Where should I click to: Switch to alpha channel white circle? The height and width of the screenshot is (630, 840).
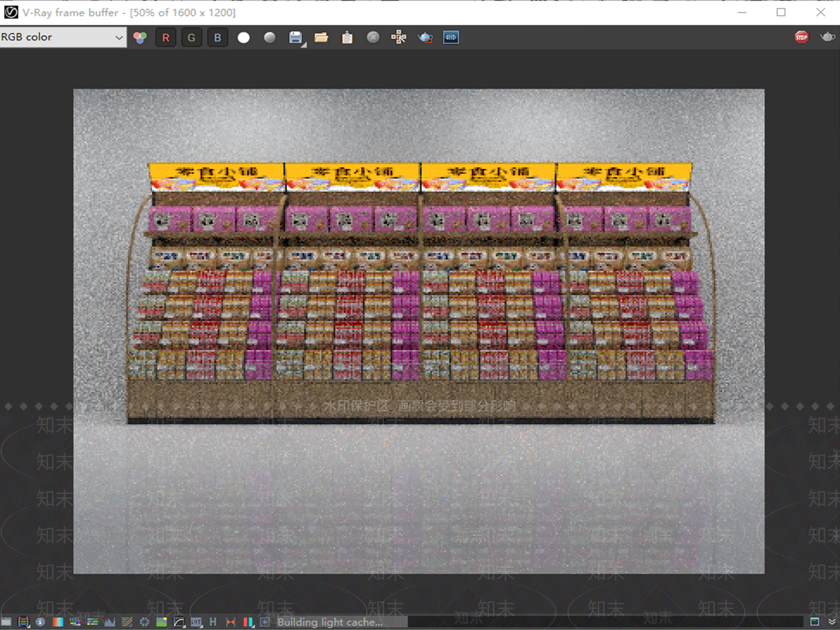pos(244,37)
